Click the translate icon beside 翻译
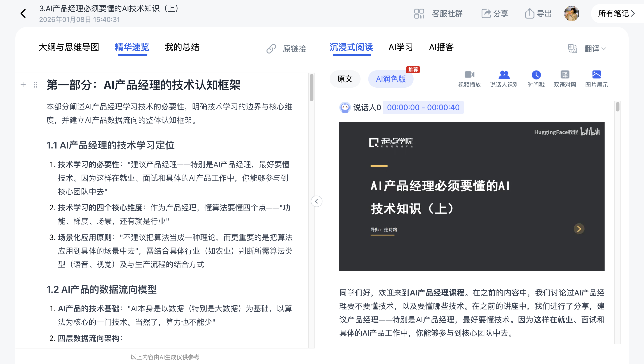Screen dimensions: 644x364 pyautogui.click(x=573, y=48)
